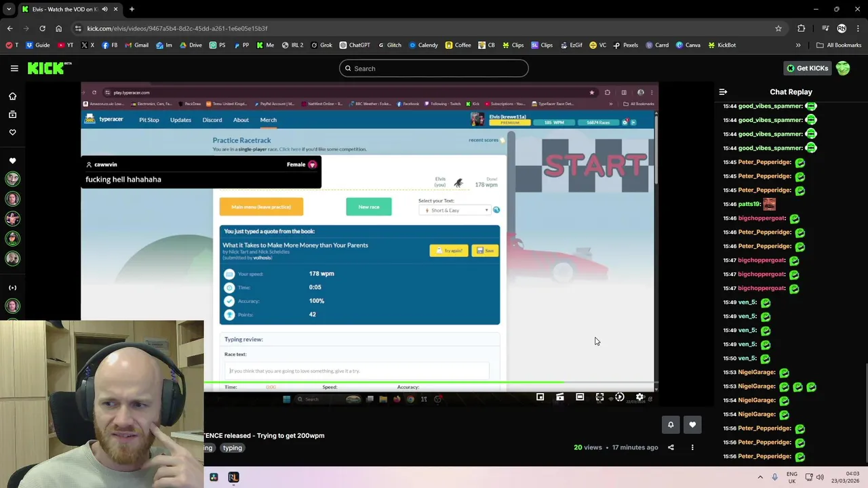Click the typing tag
Screen dimensions: 868x488
(x=233, y=448)
